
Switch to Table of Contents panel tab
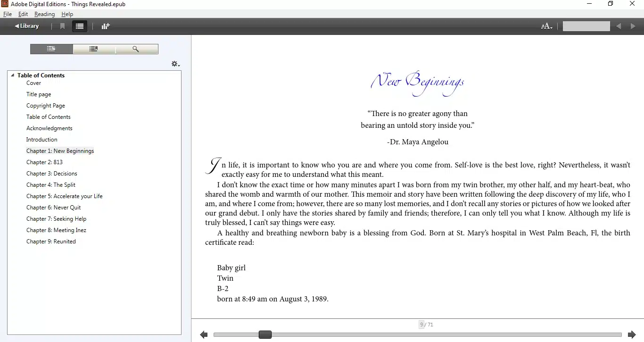51,49
